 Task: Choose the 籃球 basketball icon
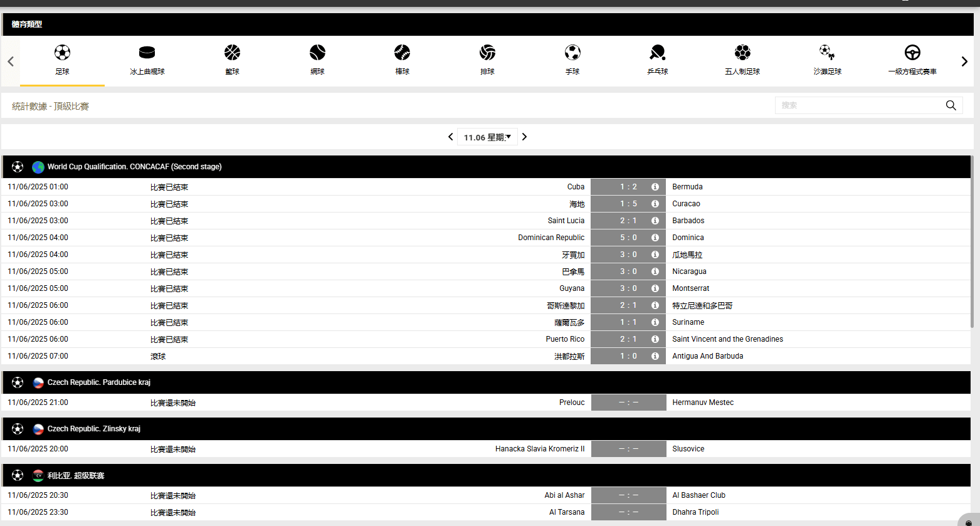232,53
